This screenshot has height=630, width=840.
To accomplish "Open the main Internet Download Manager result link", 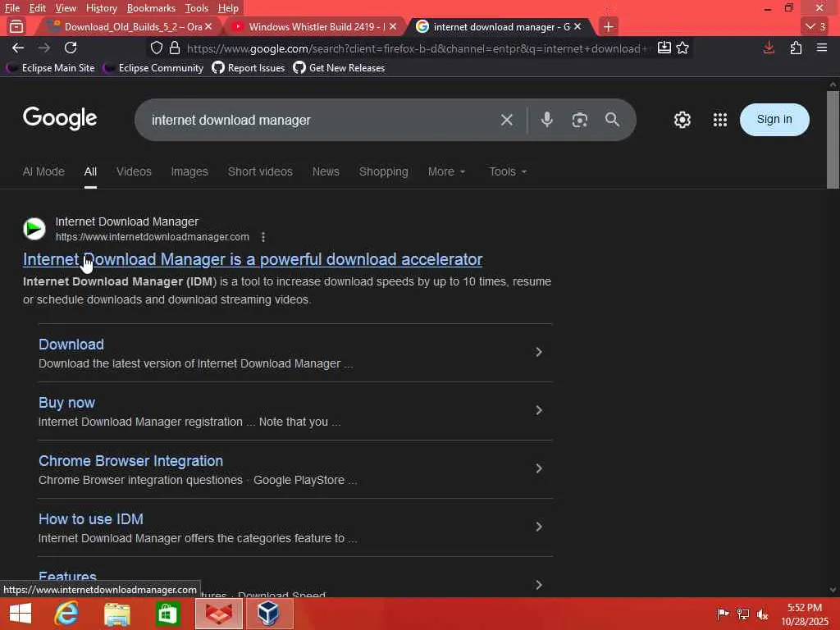I will (x=253, y=259).
